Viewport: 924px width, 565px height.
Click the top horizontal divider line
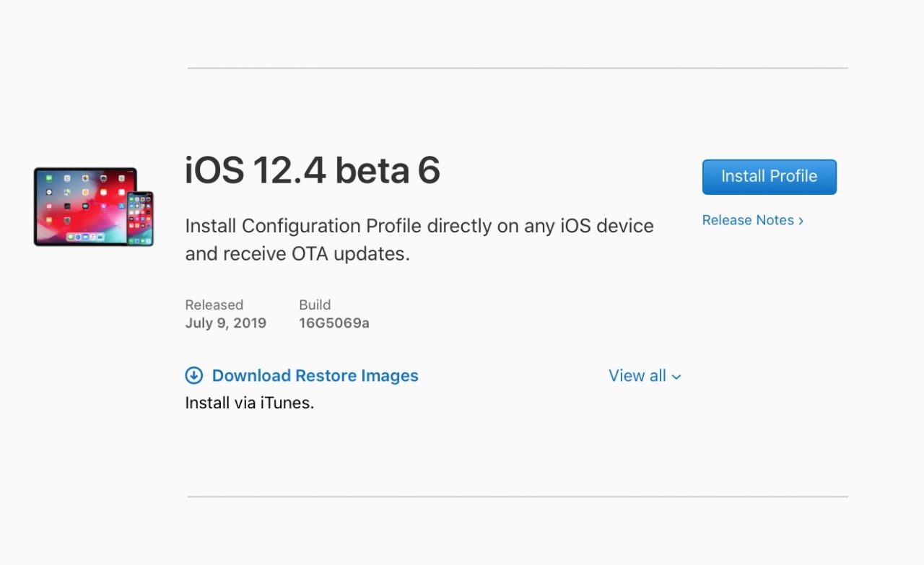point(517,69)
